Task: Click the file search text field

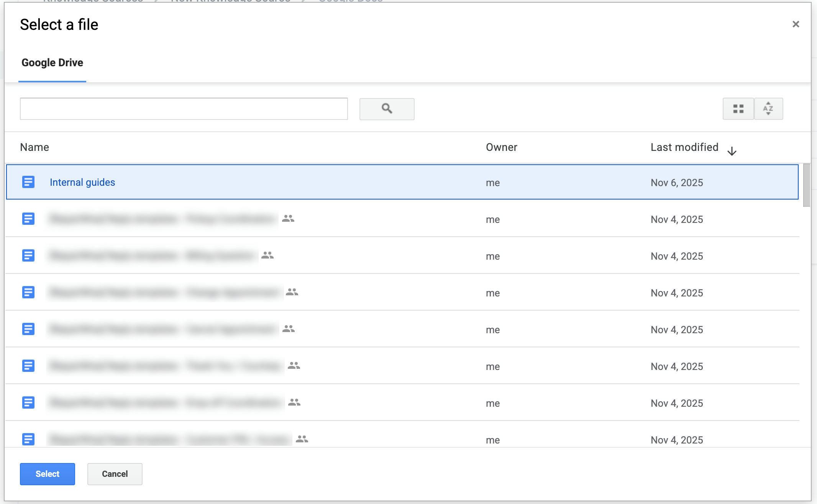Action: [184, 109]
